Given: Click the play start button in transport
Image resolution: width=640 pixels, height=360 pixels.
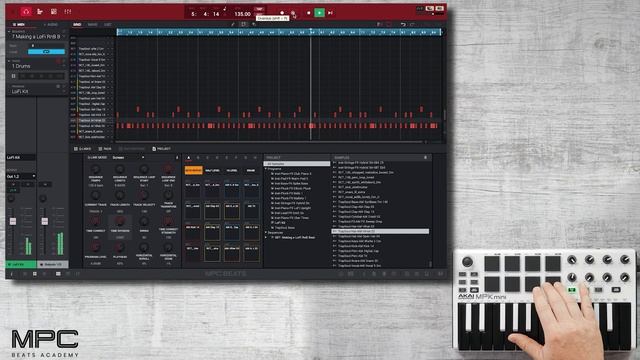Looking at the screenshot, I should 330,13.
